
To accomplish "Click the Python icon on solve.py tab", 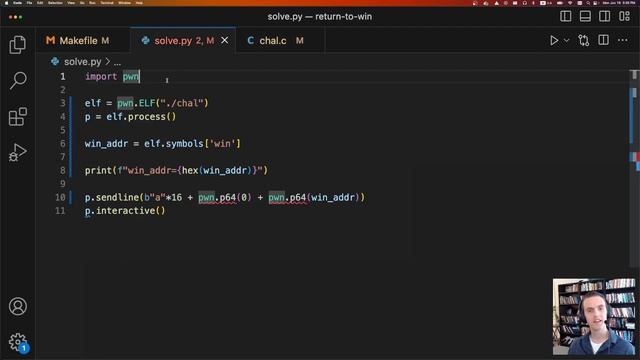I will click(x=145, y=40).
